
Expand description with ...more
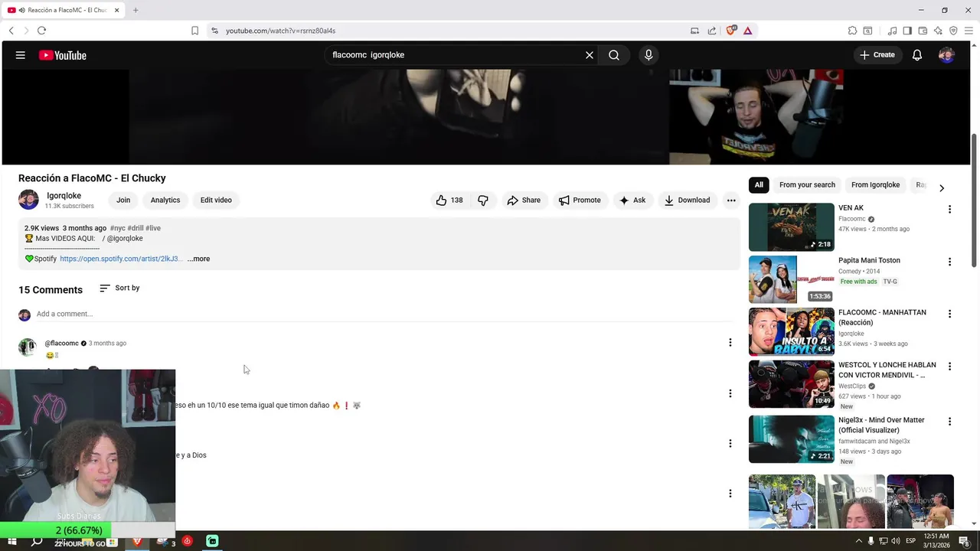(x=198, y=259)
